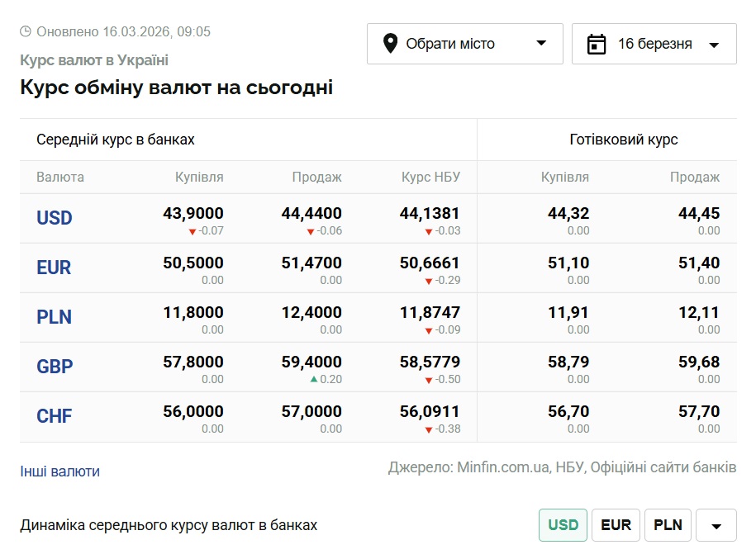Click the location pin icon
Image resolution: width=756 pixels, height=559 pixels.
pos(391,44)
